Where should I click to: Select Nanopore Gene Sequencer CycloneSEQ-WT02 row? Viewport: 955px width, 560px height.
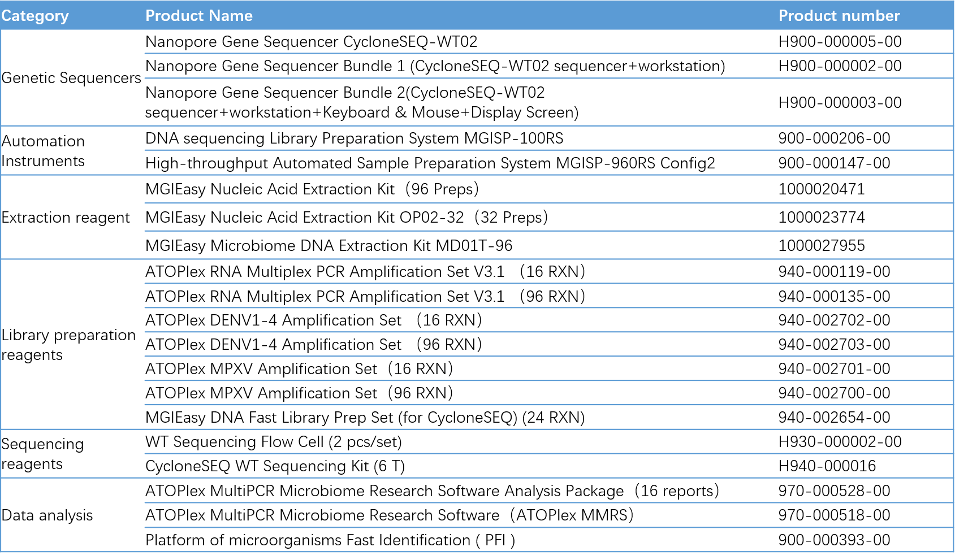[312, 42]
